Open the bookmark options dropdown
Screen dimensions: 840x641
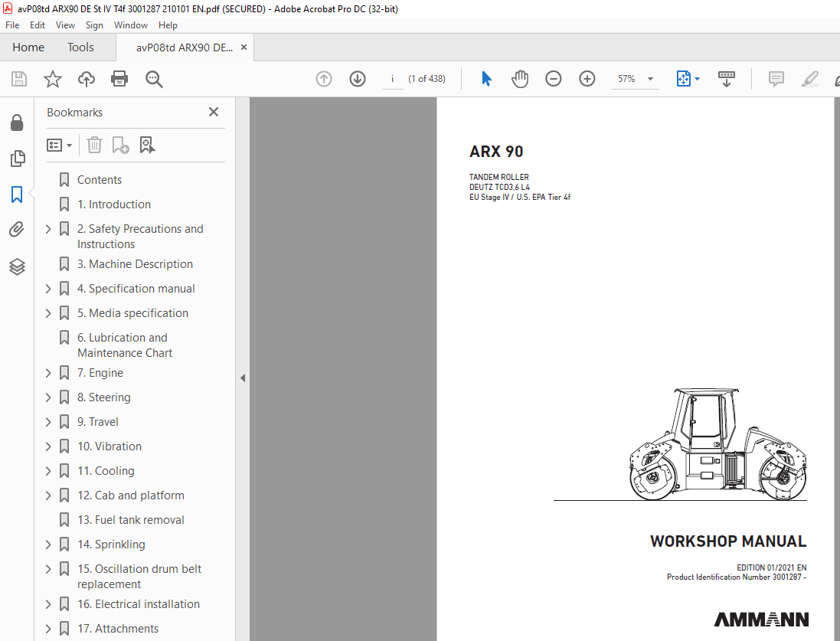pyautogui.click(x=60, y=145)
